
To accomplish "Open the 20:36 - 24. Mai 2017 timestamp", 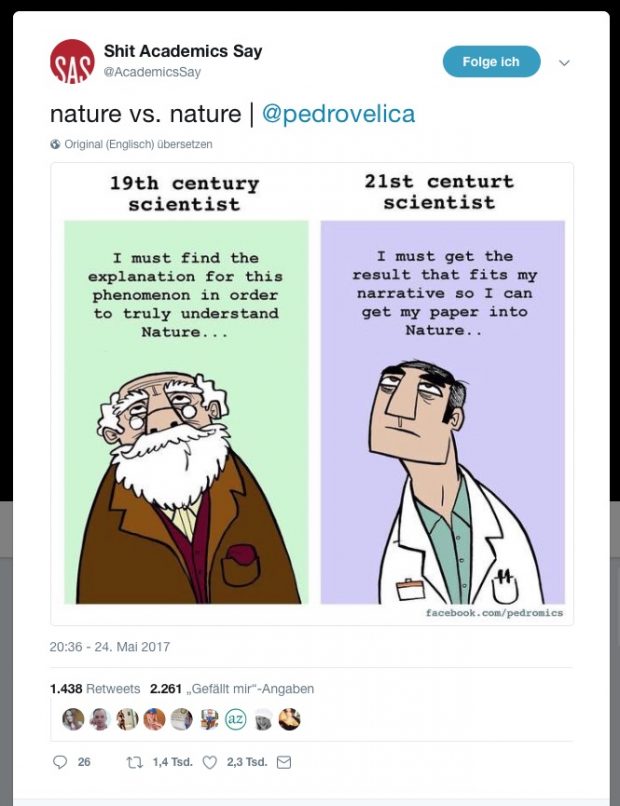I will pyautogui.click(x=110, y=647).
